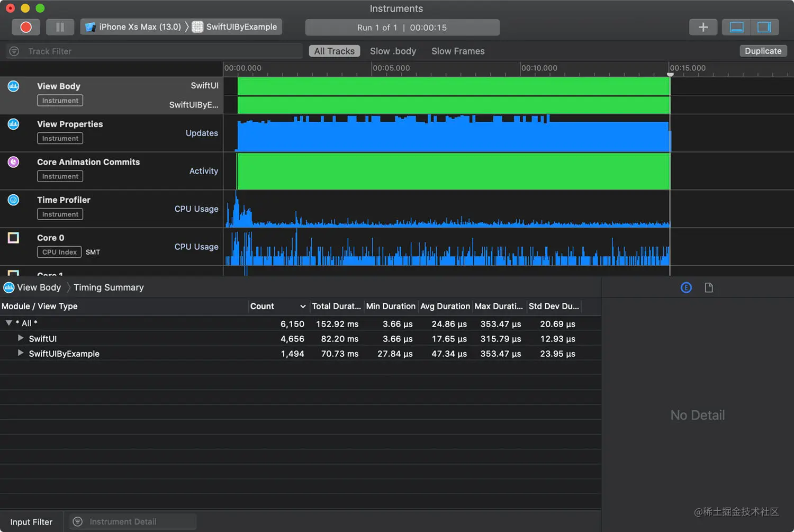794x532 pixels.
Task: Sort by the Module / View Type column
Action: click(x=124, y=306)
